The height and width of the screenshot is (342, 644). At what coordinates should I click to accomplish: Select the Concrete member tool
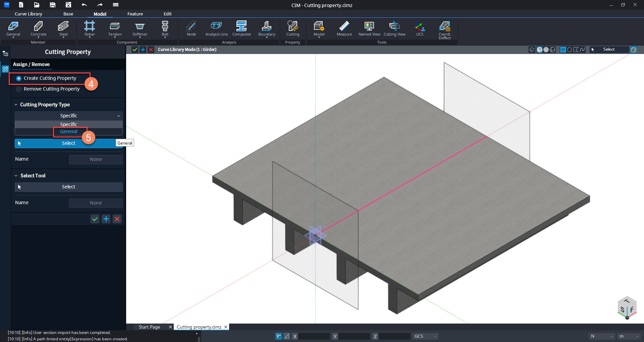point(38,29)
